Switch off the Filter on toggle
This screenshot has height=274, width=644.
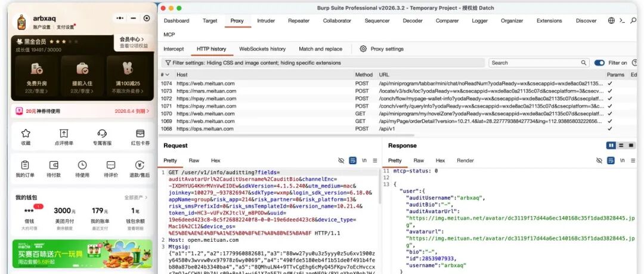click(x=599, y=63)
